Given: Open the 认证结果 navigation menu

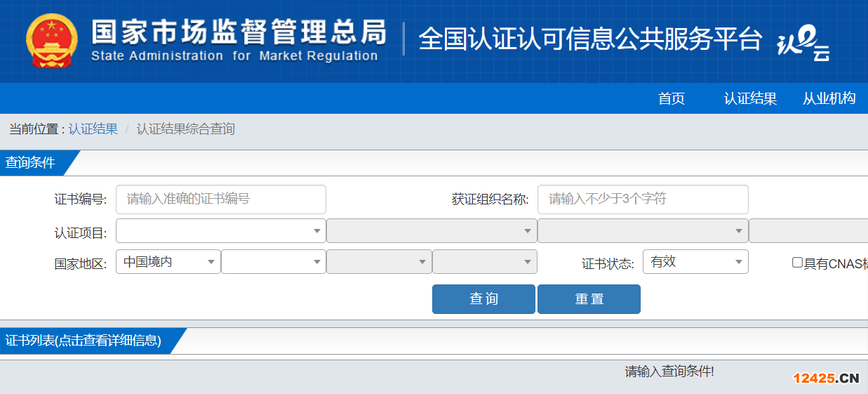Looking at the screenshot, I should click(x=750, y=99).
